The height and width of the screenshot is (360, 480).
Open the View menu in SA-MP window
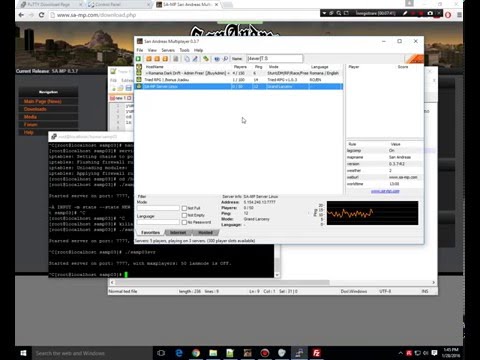click(x=152, y=50)
